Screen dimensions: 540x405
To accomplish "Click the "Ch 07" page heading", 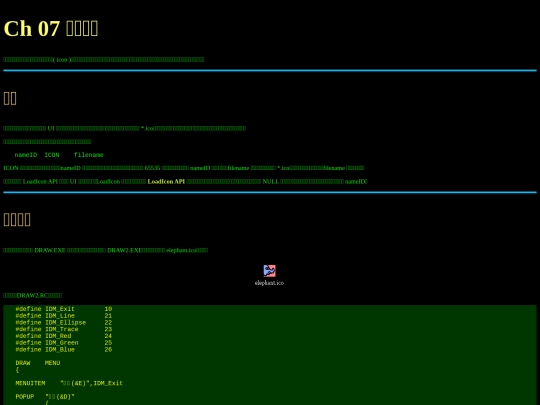I will point(51,28).
